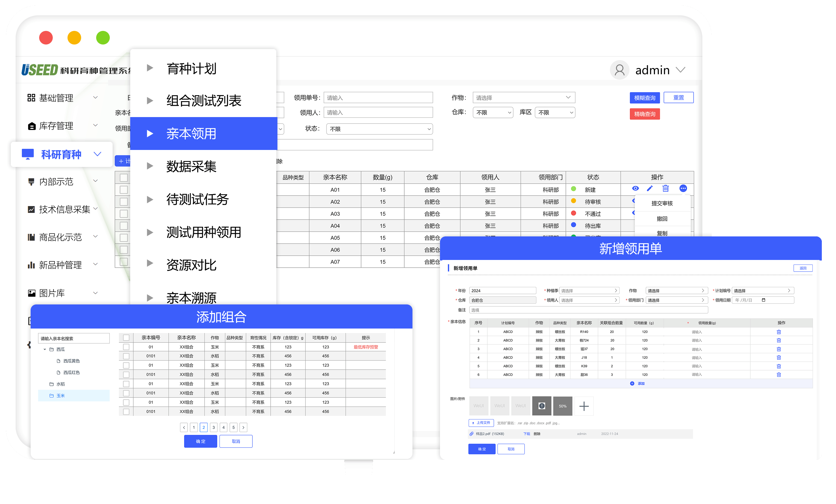
Task: Click 返回 in 新增领用单
Action: (x=803, y=268)
